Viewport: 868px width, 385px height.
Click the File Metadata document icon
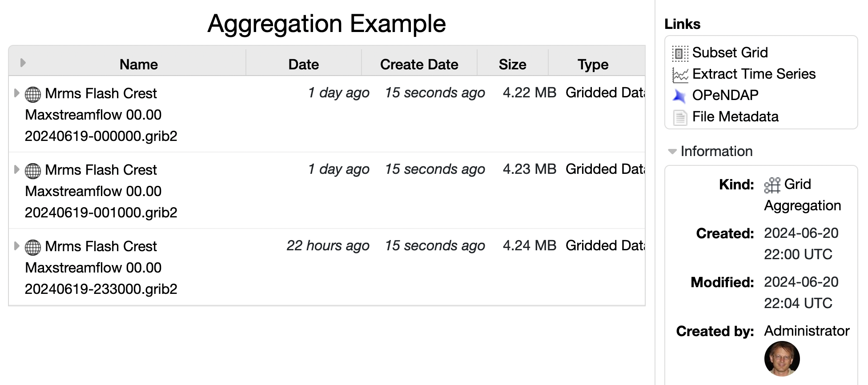[680, 117]
